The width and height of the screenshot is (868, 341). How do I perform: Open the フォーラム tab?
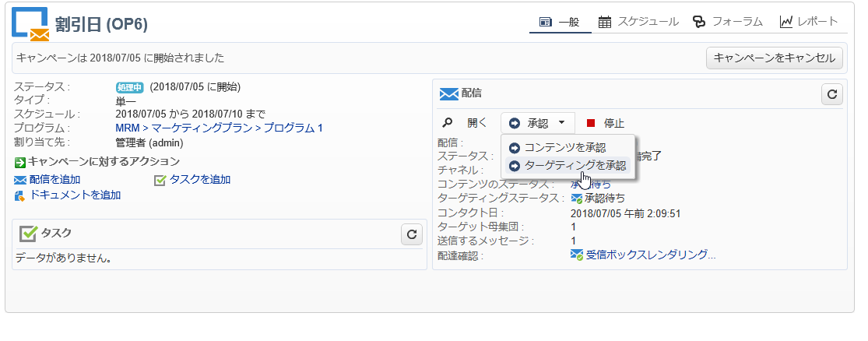(x=727, y=22)
